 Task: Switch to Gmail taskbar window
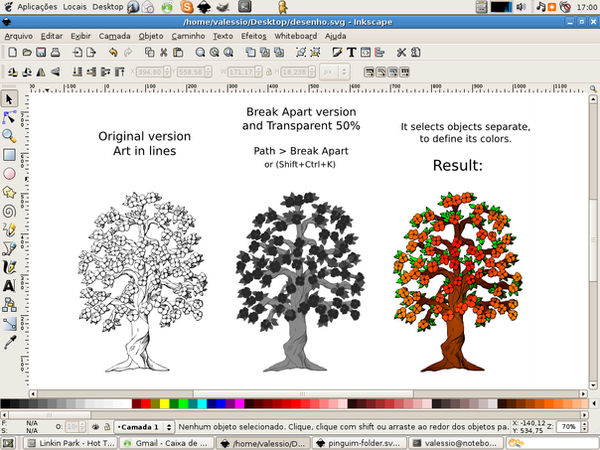167,443
